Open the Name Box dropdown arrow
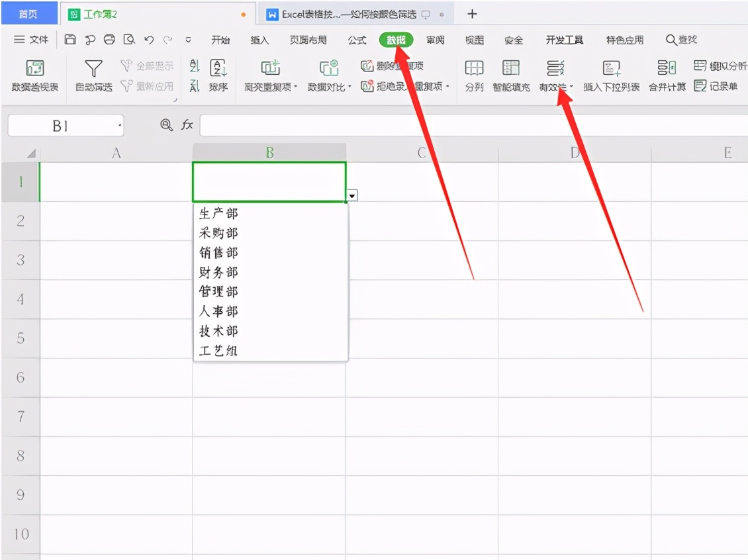Screen dimensions: 748x560 [119, 125]
